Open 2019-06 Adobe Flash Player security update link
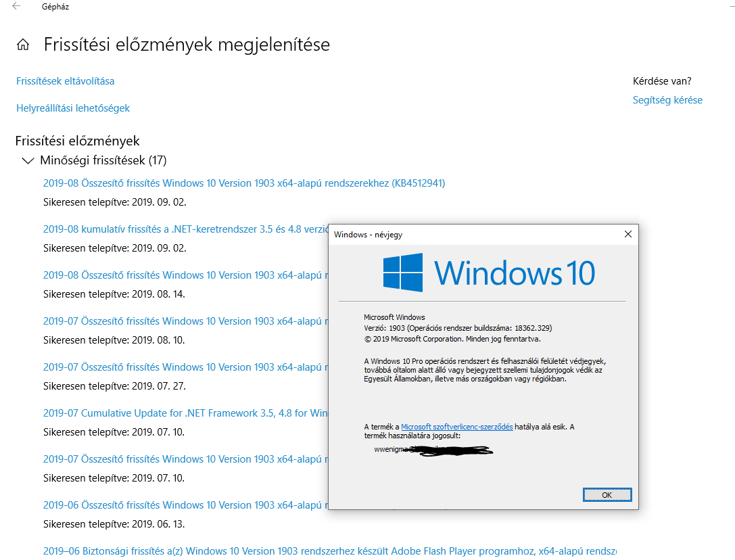Image resolution: width=735 pixels, height=560 pixels. (330, 551)
